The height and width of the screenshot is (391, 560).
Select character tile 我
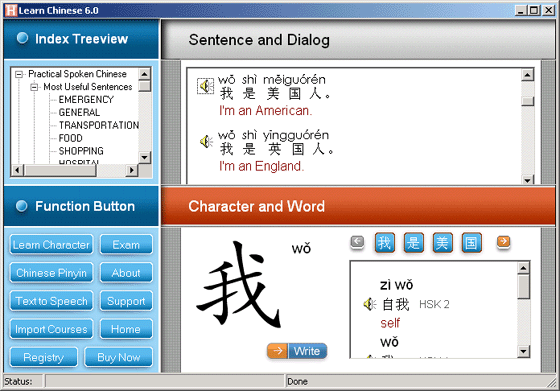click(x=385, y=243)
